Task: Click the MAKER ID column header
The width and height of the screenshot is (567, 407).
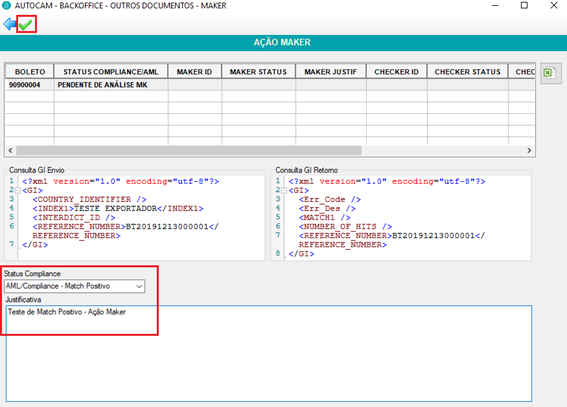Action: click(195, 72)
